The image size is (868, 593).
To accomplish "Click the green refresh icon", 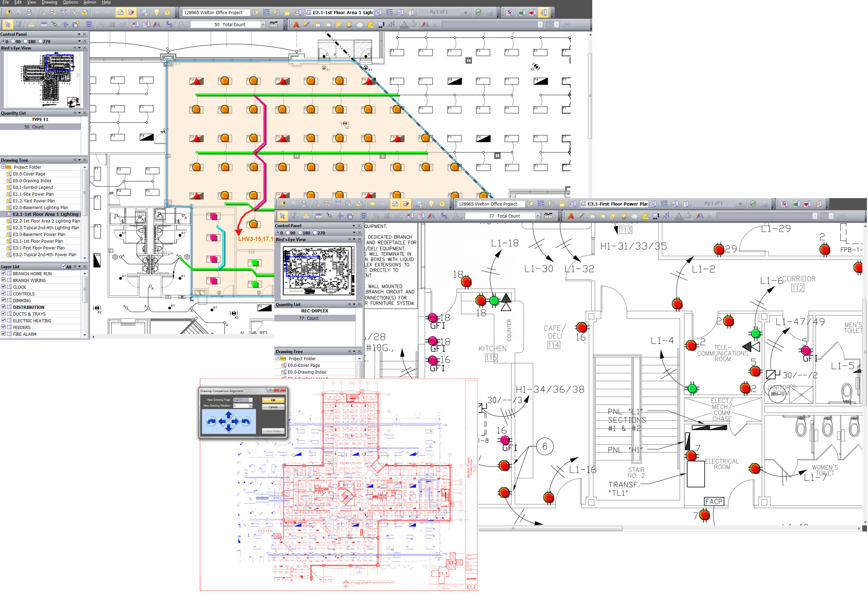I will click(x=479, y=12).
